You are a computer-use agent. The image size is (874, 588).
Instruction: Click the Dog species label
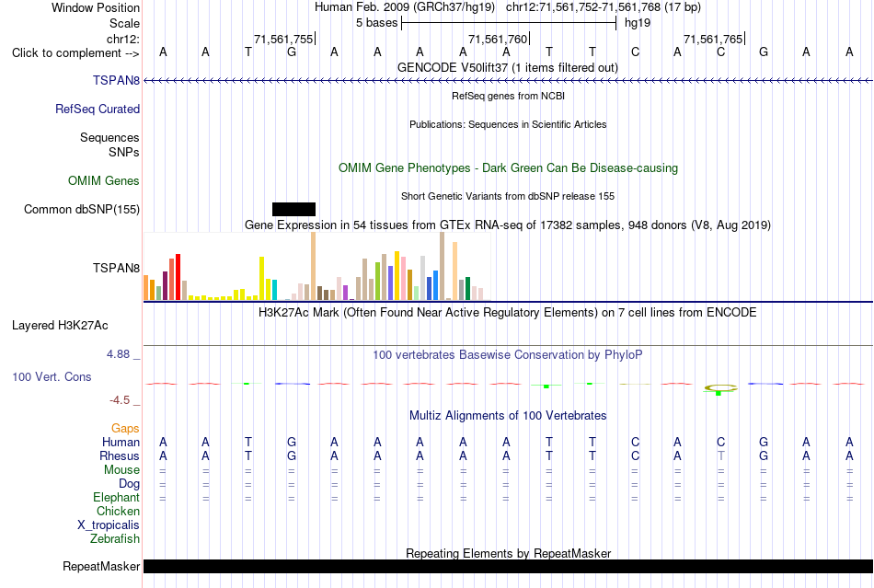[129, 484]
